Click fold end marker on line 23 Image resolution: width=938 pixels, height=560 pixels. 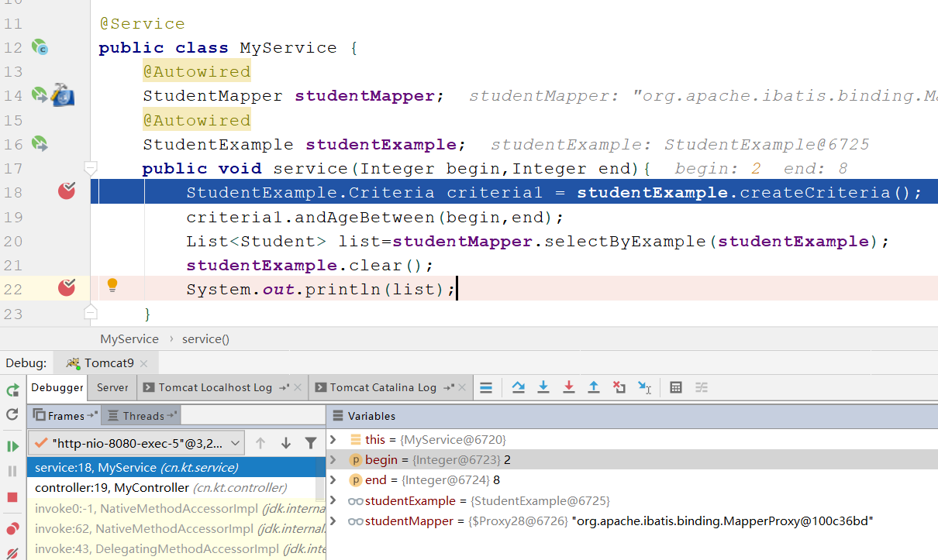point(91,311)
